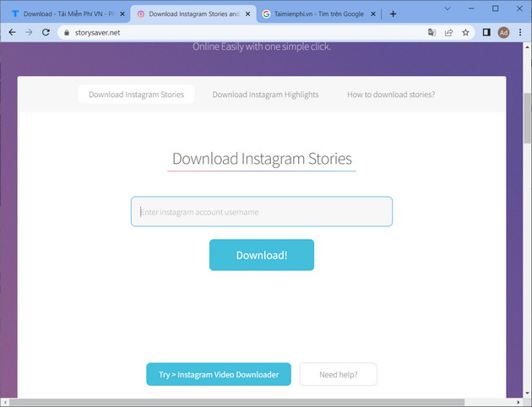Open a new tab with plus icon

(x=393, y=14)
